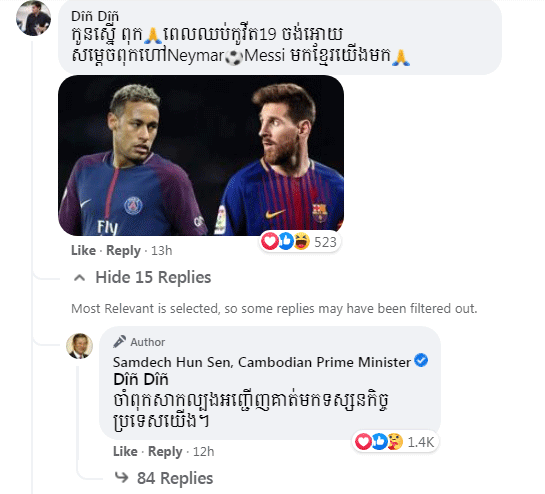Click the thumbs-up reaction on Hun Sen's reply
Screen dimensions: 545x494
pos(379,442)
